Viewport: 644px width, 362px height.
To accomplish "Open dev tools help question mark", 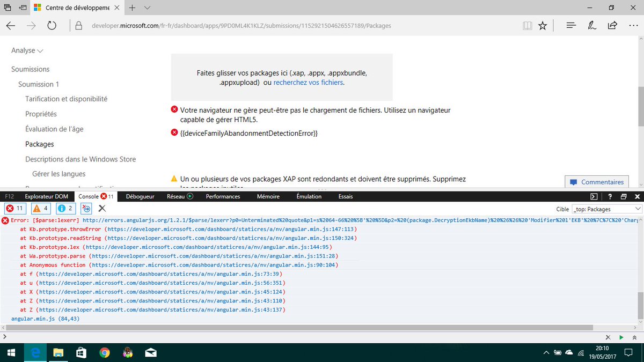I will point(611,196).
